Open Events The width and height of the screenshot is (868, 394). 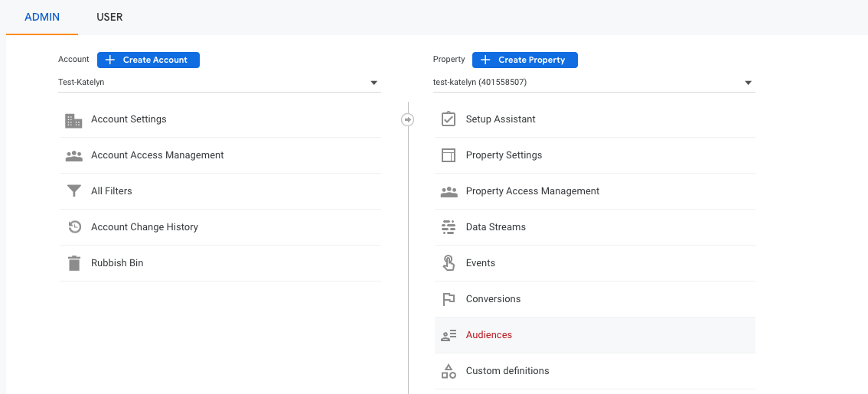tap(595, 263)
